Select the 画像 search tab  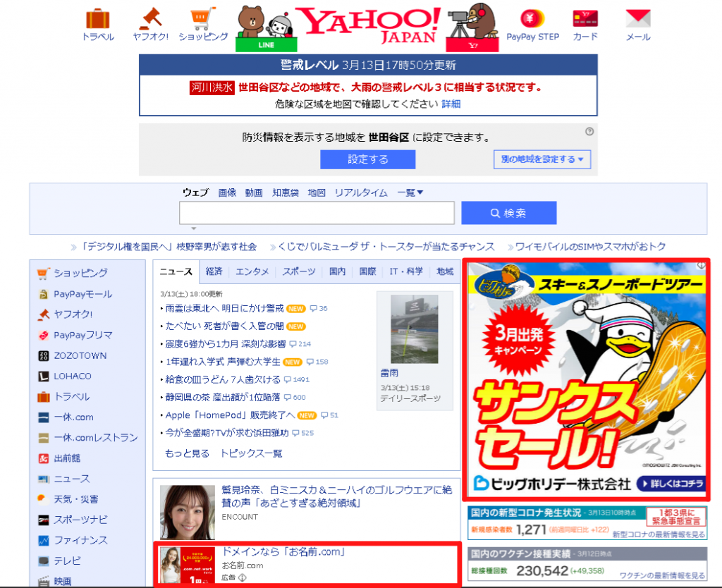click(x=227, y=192)
